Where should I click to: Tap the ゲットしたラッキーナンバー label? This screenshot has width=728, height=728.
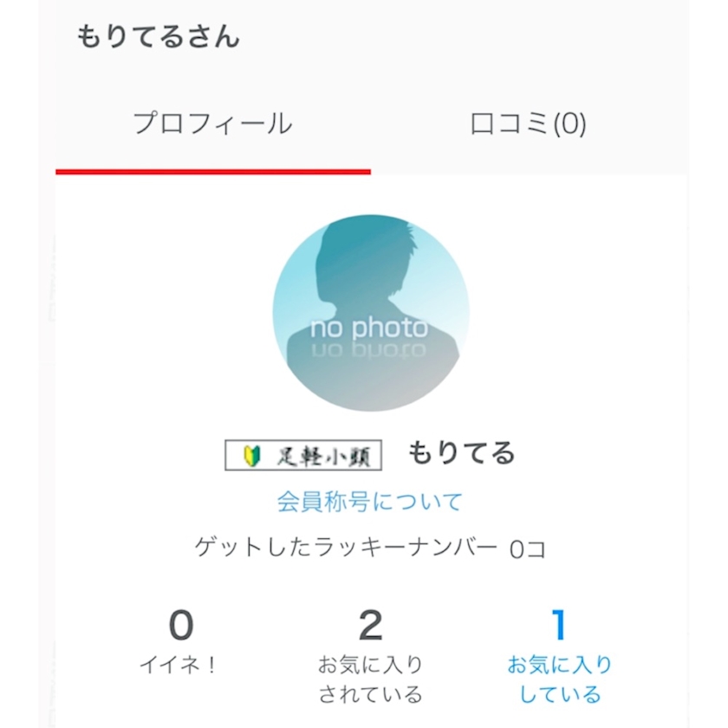[347, 547]
